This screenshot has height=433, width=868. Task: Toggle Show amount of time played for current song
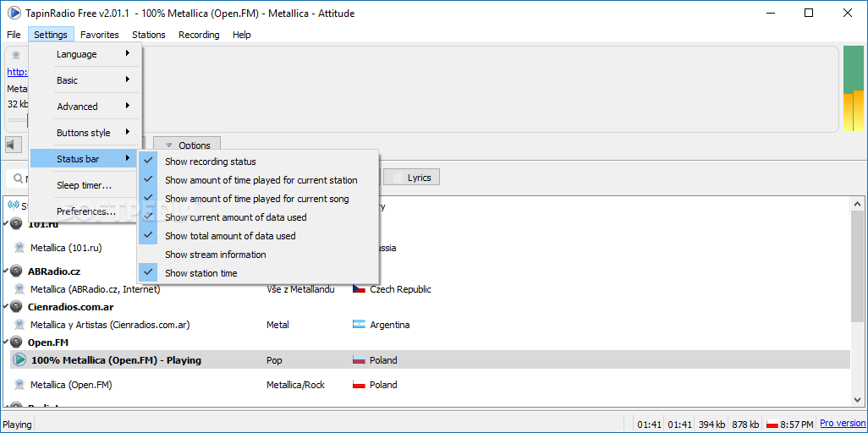click(258, 198)
